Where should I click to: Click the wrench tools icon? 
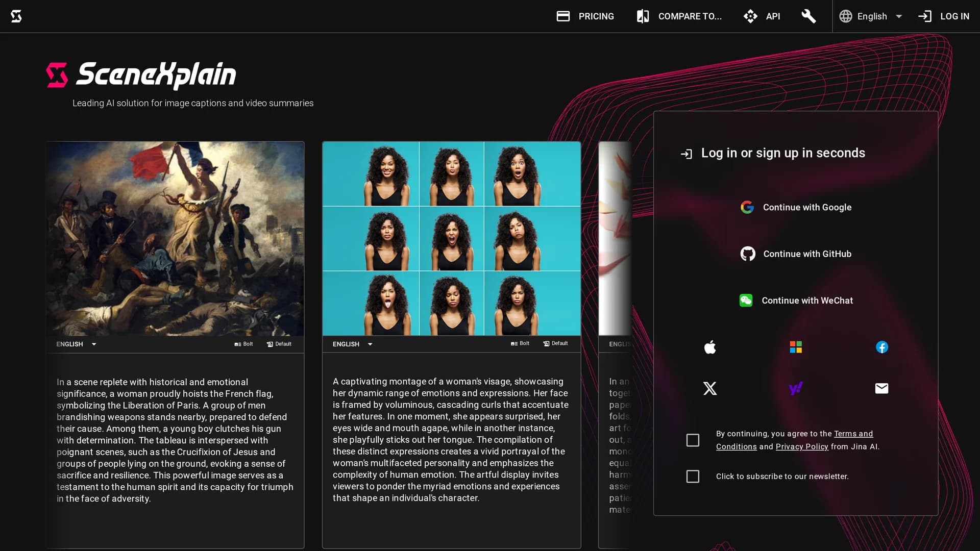point(808,16)
